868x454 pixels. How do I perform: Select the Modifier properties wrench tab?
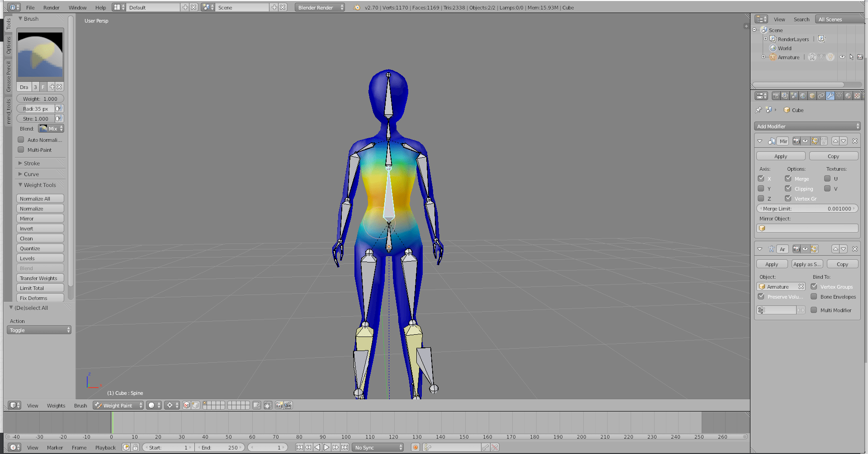coord(830,96)
